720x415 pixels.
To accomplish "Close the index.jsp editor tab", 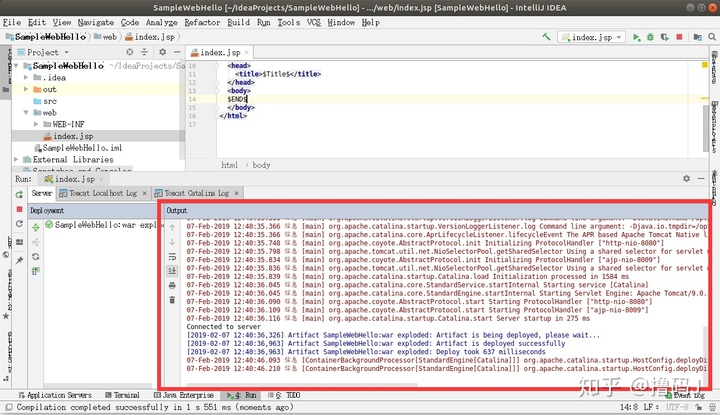I will [x=247, y=52].
